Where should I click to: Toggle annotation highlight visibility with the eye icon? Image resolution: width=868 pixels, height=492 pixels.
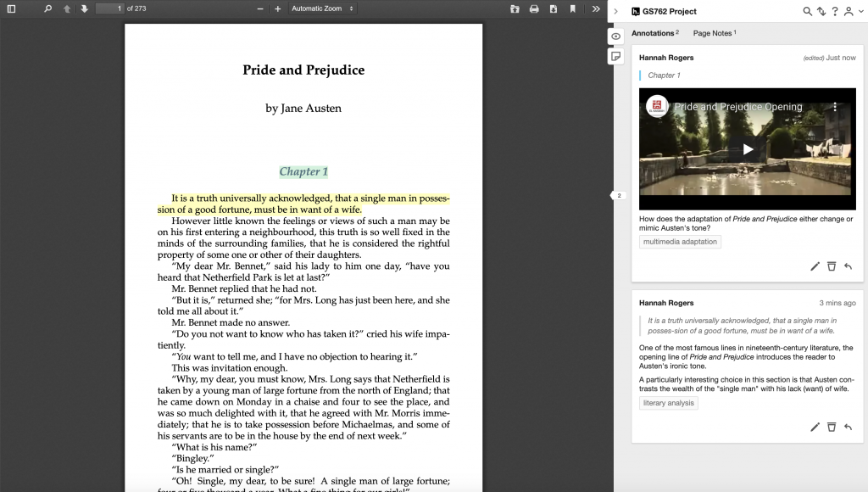pos(615,36)
